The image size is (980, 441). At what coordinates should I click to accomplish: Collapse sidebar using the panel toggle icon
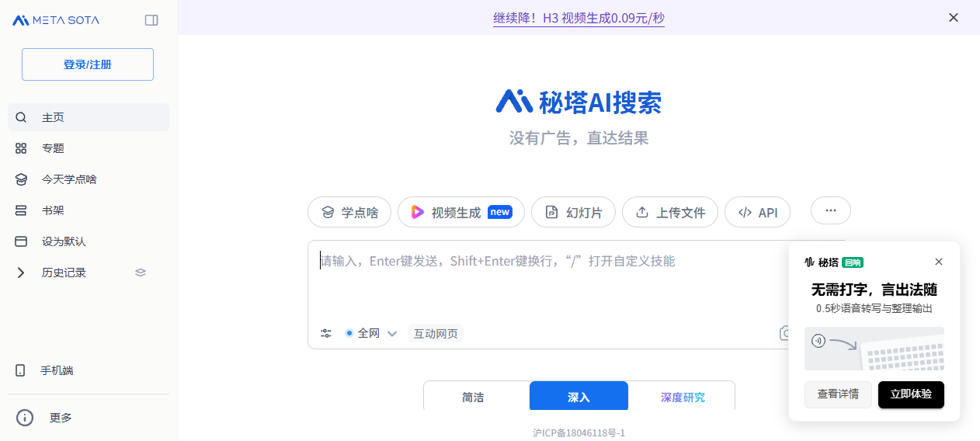point(151,20)
